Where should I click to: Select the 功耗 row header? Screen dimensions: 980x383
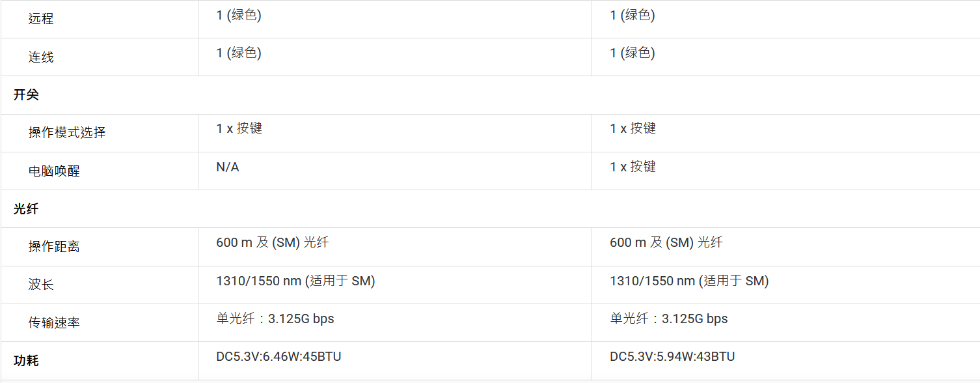coord(26,360)
